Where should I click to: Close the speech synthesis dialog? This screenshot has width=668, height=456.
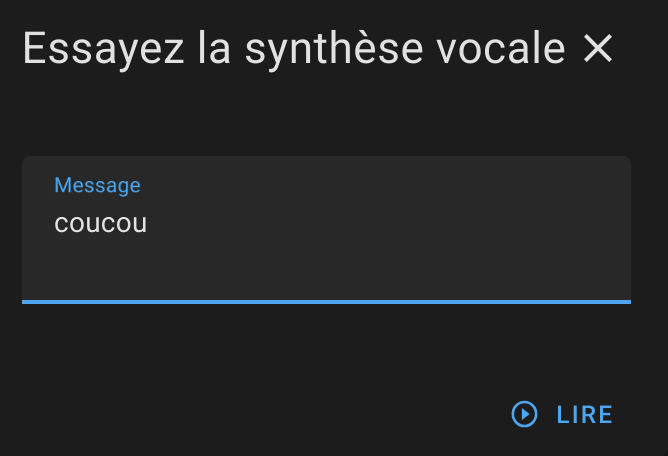tap(597, 49)
